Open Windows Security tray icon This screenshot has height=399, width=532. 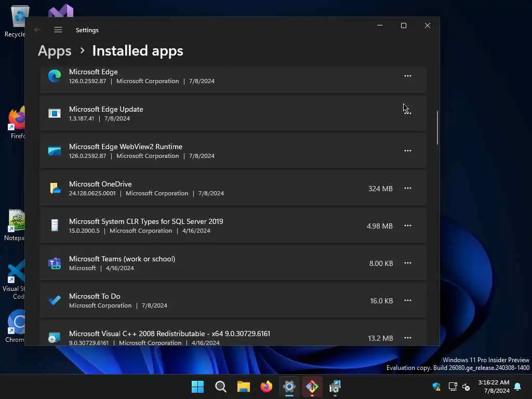436,387
